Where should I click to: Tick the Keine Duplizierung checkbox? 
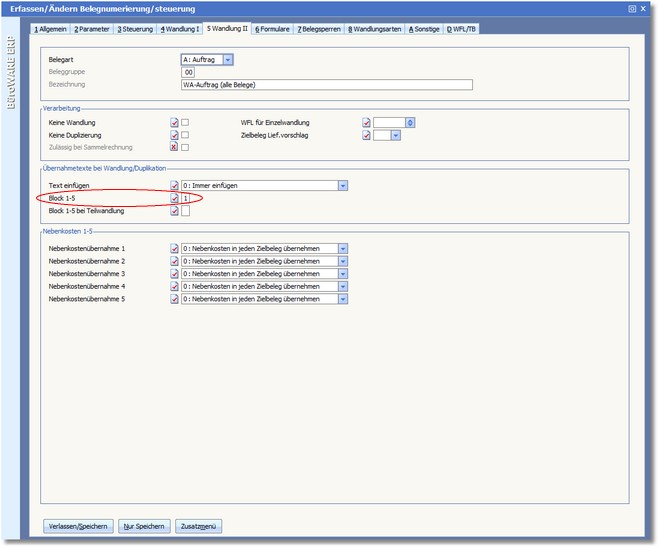[185, 134]
